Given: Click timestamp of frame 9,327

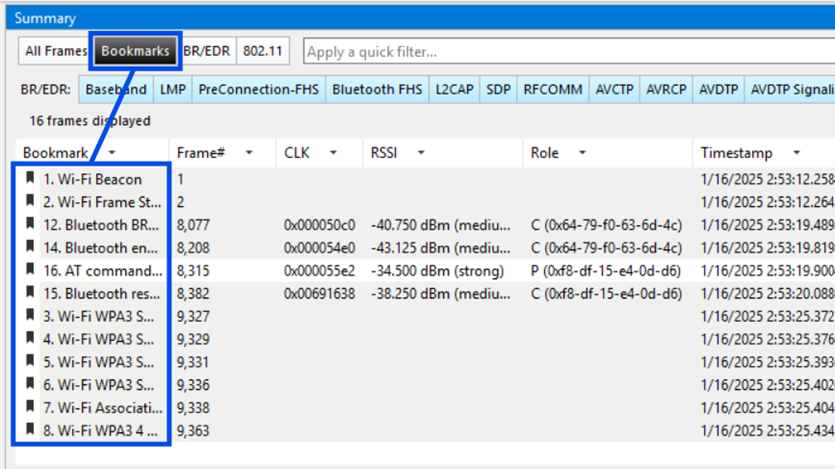Looking at the screenshot, I should coord(767,317).
